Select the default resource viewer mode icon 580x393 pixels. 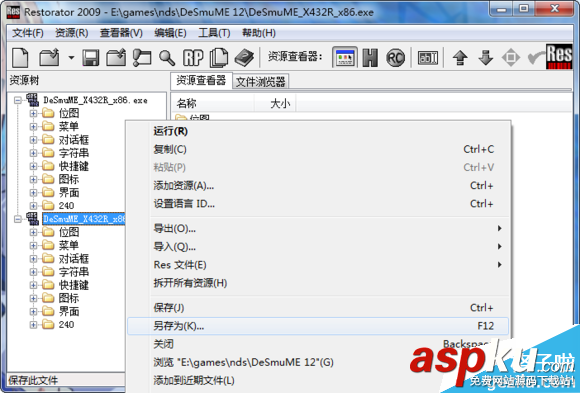pos(345,57)
